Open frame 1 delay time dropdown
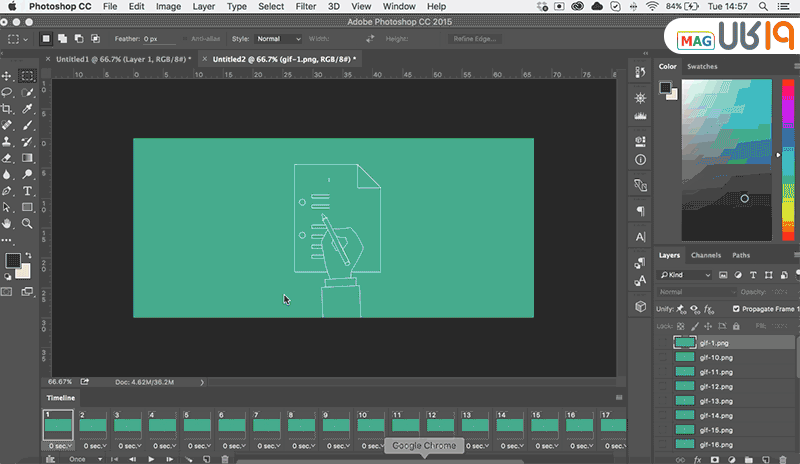Image resolution: width=800 pixels, height=464 pixels. tap(60, 445)
